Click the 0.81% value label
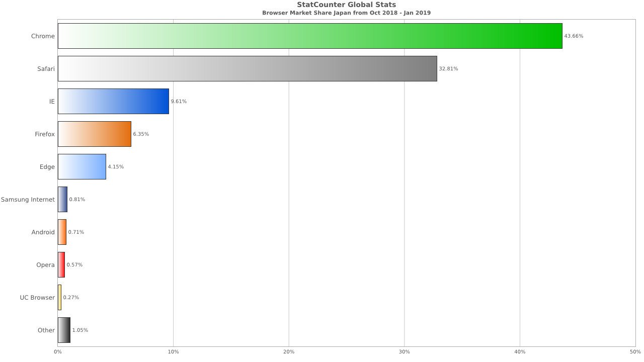The image size is (644, 362). pos(77,200)
